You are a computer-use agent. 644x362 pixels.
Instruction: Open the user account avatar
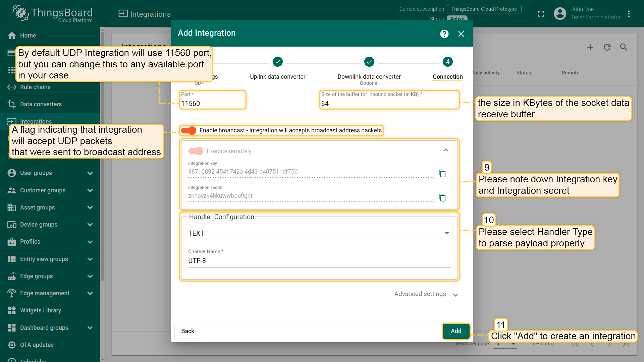coord(560,14)
